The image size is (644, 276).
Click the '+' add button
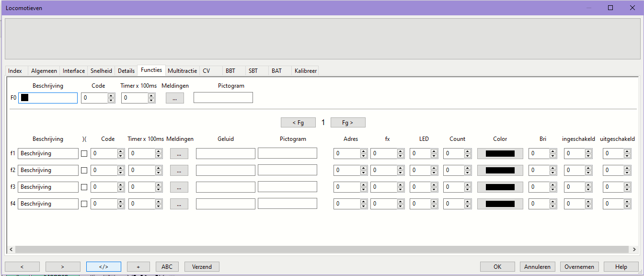pyautogui.click(x=139, y=267)
